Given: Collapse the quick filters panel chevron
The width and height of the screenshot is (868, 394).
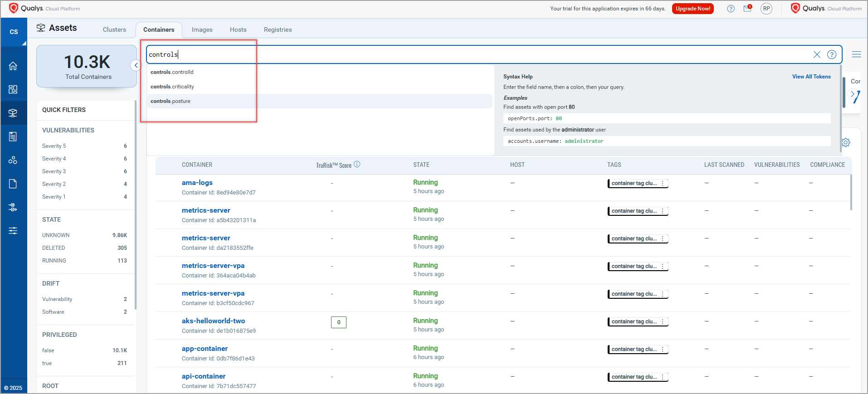Looking at the screenshot, I should [136, 65].
